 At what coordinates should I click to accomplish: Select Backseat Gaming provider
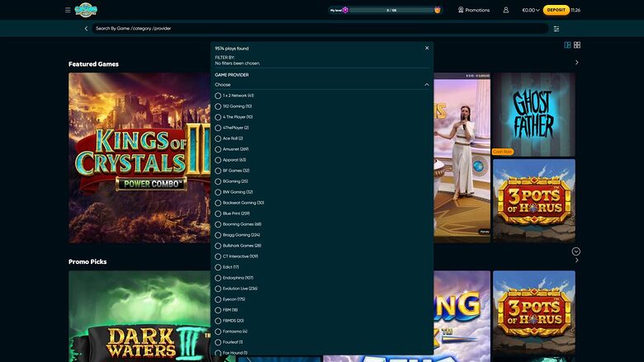click(239, 203)
